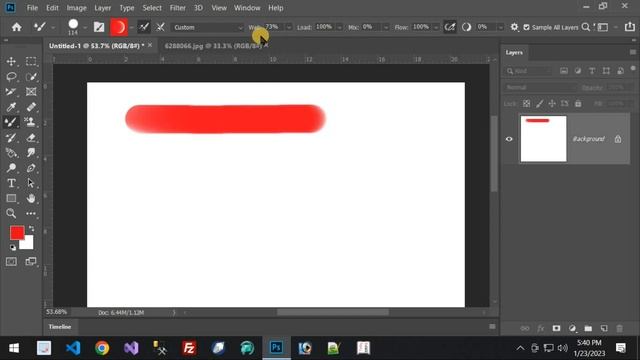
Task: Open the Mix percentage dropdown
Action: 386,27
